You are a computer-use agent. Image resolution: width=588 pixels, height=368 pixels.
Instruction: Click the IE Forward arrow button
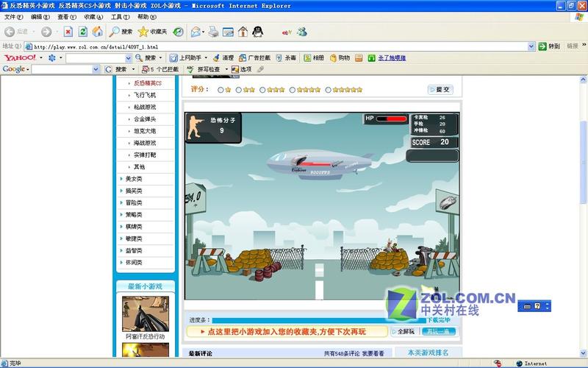46,32
